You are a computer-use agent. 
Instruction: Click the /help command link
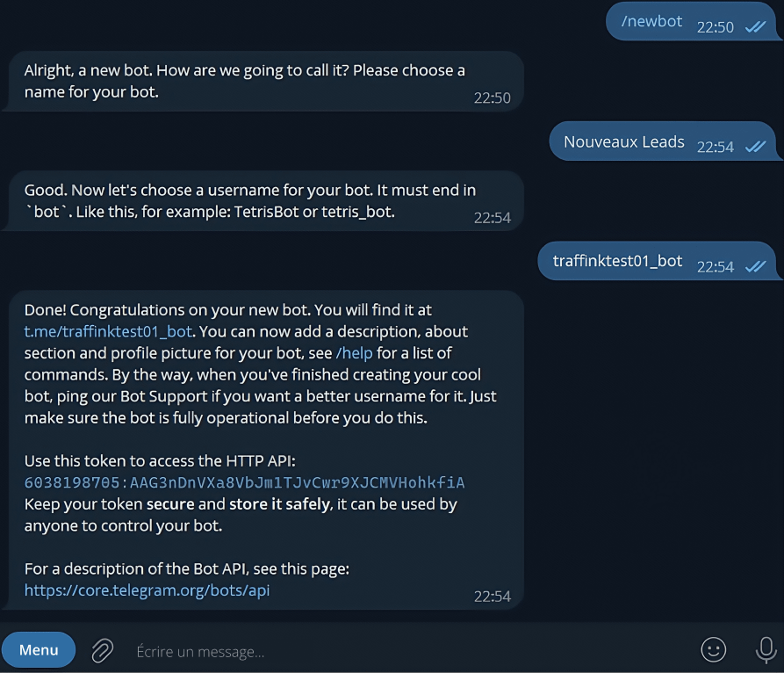[355, 353]
